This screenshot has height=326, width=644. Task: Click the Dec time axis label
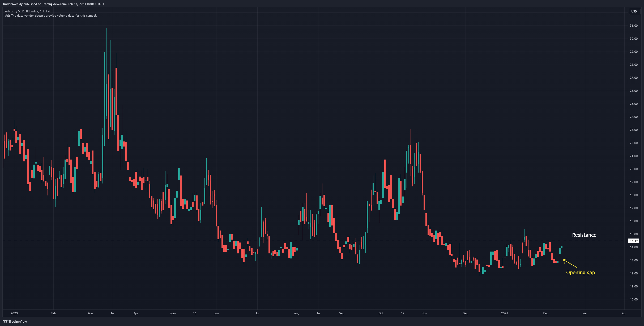click(465, 313)
